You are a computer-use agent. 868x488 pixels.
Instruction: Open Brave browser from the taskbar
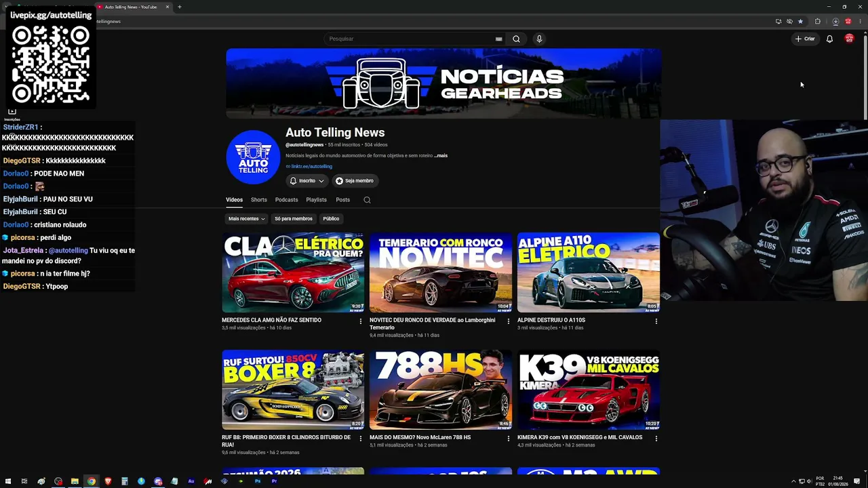pos(108,481)
